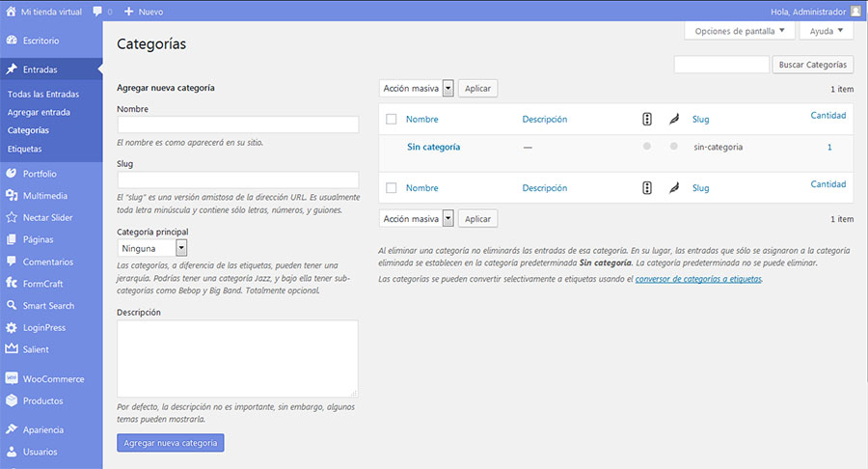Click the sin-categoria slug cell
Screen dimensions: 868x469
(x=718, y=147)
